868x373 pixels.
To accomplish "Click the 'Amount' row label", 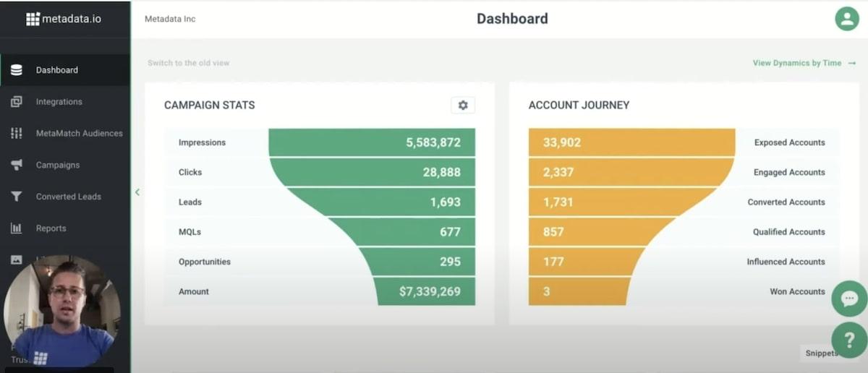I will 194,291.
